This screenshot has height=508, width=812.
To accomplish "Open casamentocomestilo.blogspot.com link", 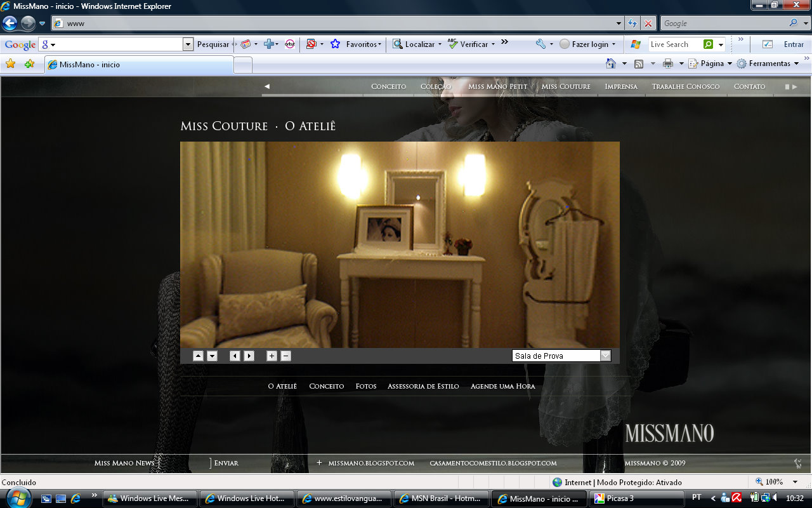I will click(x=493, y=463).
